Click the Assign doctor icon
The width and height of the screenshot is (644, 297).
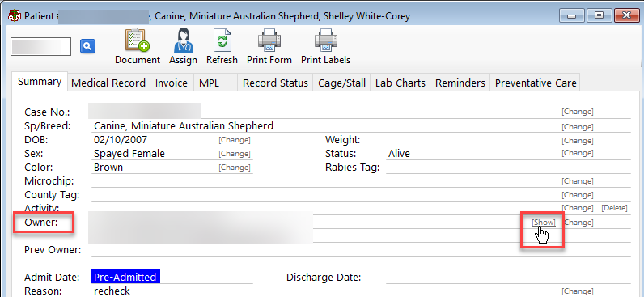[183, 40]
